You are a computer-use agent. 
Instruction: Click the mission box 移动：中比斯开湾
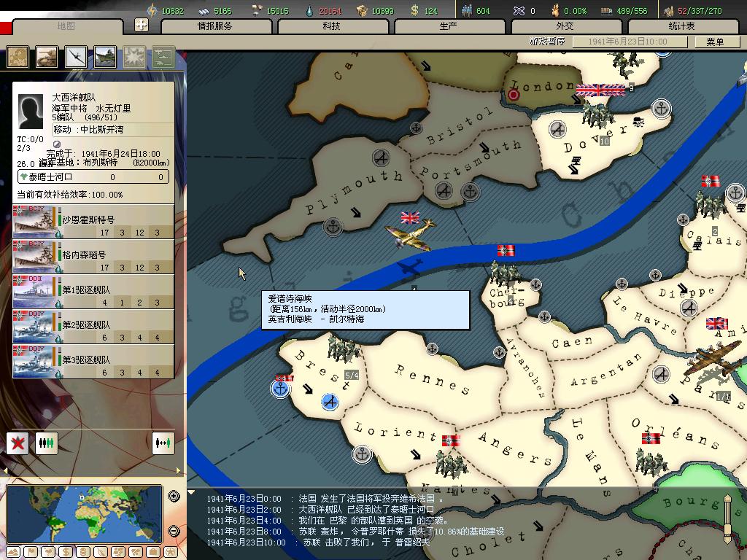pos(113,130)
